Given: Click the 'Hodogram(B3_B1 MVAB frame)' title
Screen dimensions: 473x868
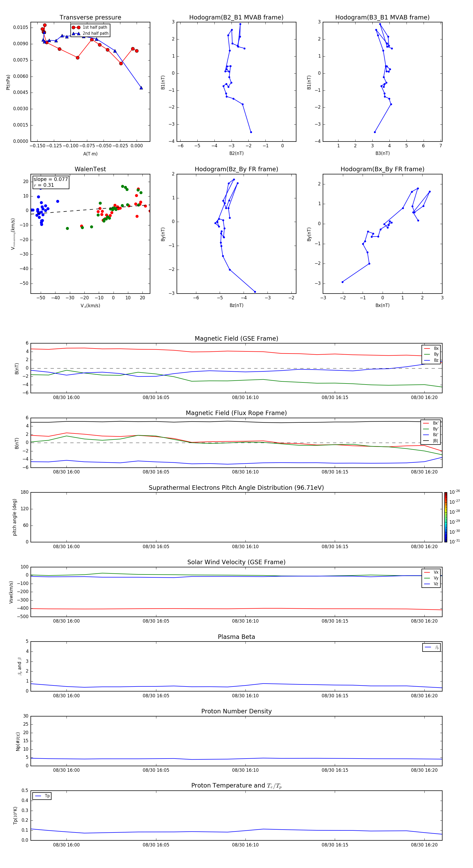Looking at the screenshot, I should pyautogui.click(x=382, y=18).
